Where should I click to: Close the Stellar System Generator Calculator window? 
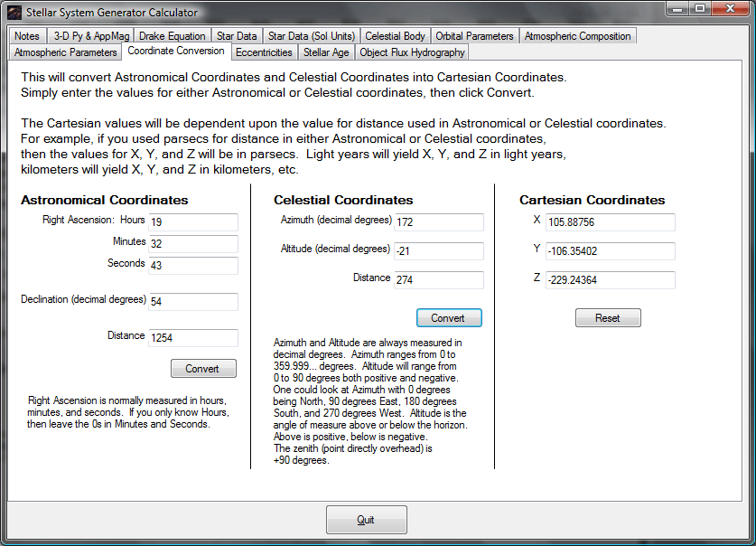tap(730, 9)
